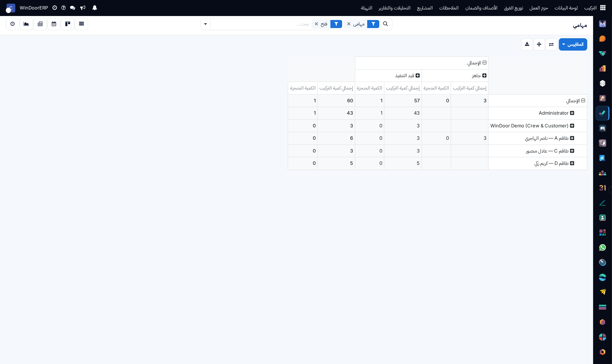Collapse the column header الإجمالي
The image size is (612, 364).
pyautogui.click(x=477, y=63)
